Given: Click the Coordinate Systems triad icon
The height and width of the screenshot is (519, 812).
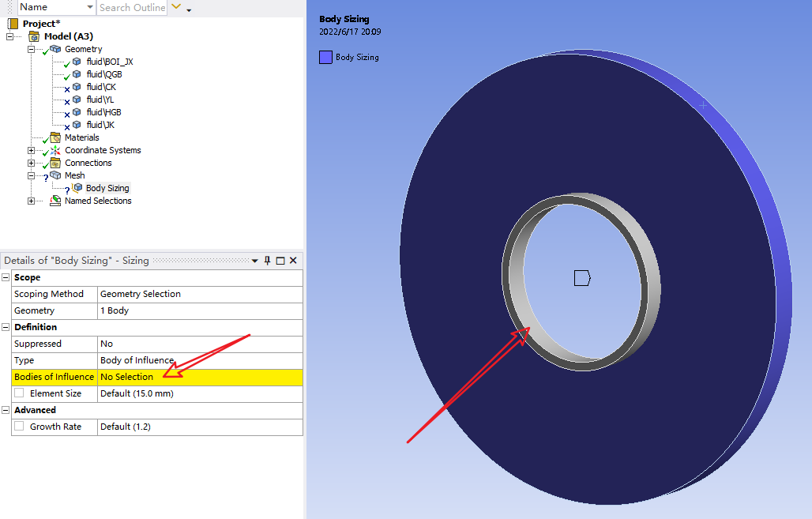Looking at the screenshot, I should pos(55,150).
